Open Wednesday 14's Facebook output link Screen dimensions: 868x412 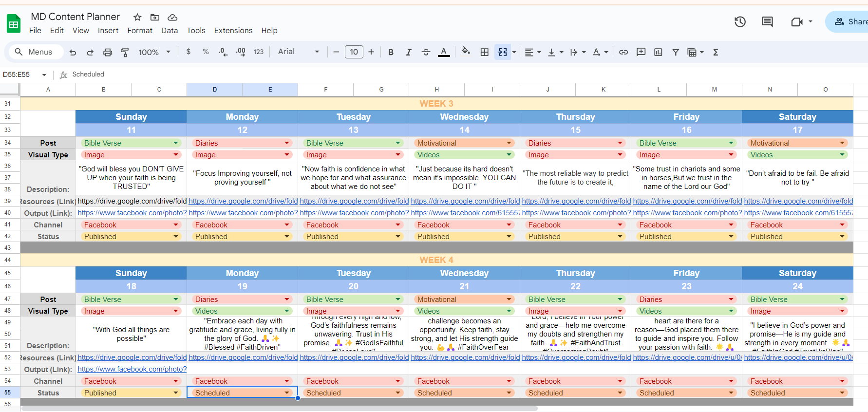pos(465,213)
